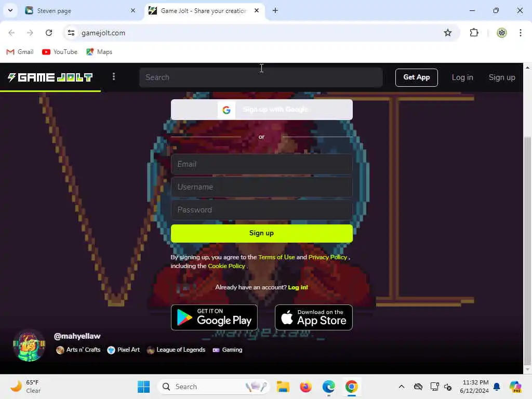Open the Maps bookmark
Screen dimensions: 532x399
(x=99, y=52)
